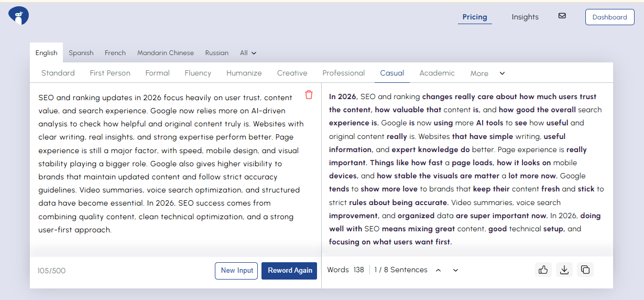Viewport: 644px width, 300px height.
Task: Open the mail envelope icon
Action: point(562,16)
